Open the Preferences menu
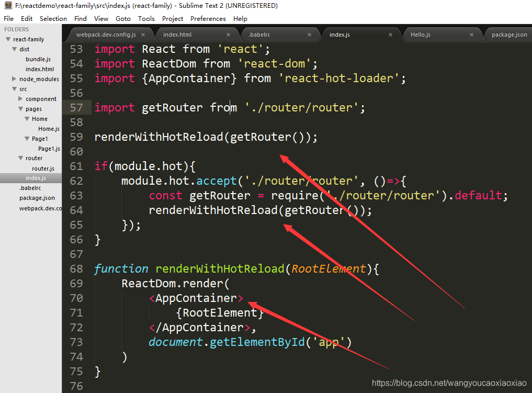Screen dimensions: 532x393 point(208,18)
